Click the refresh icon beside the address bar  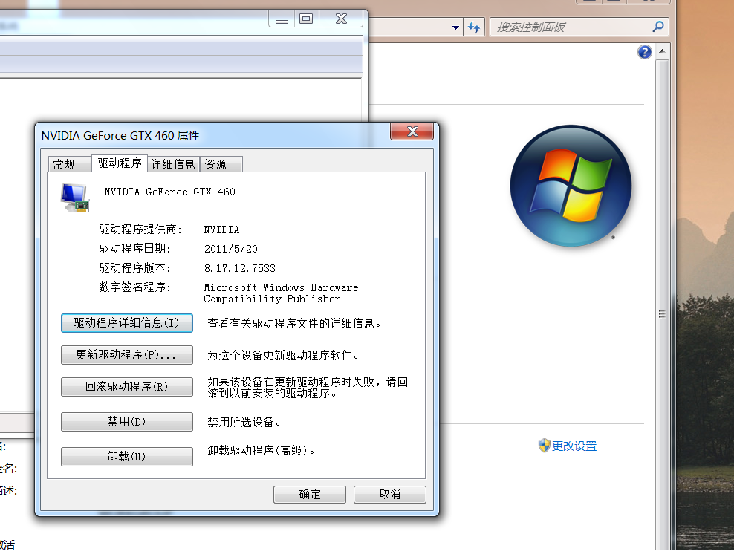click(x=474, y=27)
